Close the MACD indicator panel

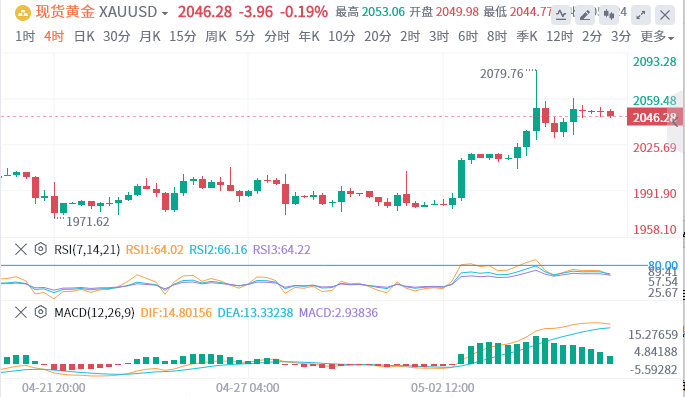pos(21,312)
